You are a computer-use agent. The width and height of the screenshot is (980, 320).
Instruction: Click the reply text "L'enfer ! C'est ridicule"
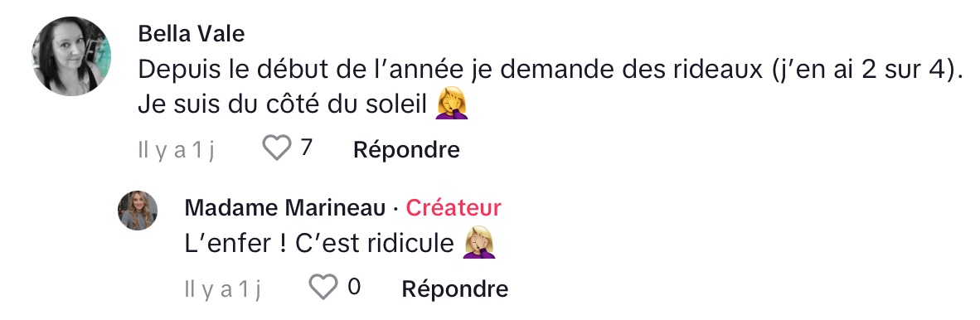coord(319,244)
